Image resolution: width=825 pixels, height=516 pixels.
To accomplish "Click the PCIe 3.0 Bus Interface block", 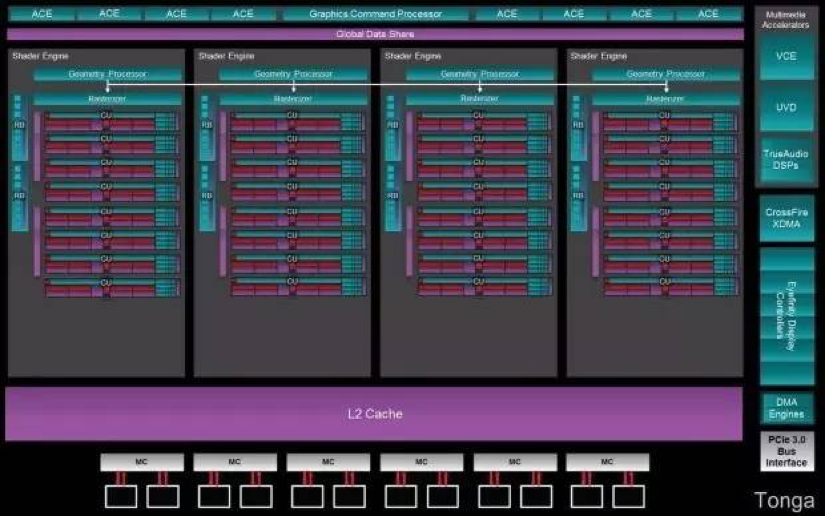I will click(786, 450).
